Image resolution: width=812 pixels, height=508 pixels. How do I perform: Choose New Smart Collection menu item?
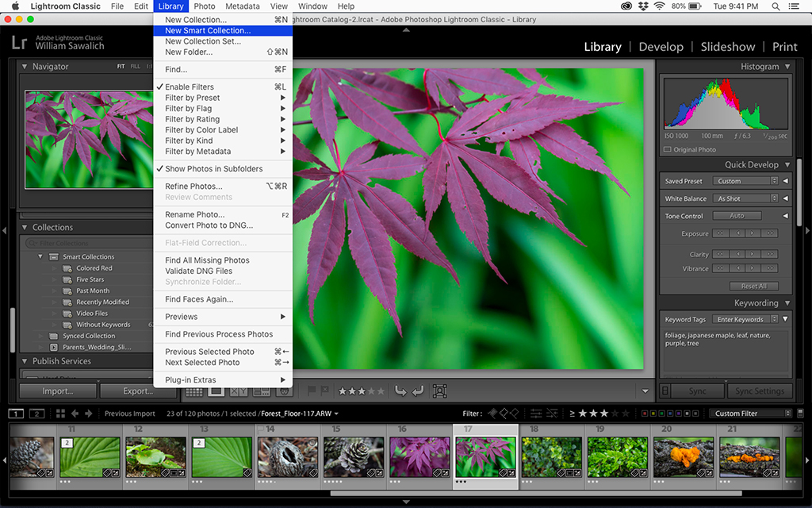pyautogui.click(x=223, y=31)
